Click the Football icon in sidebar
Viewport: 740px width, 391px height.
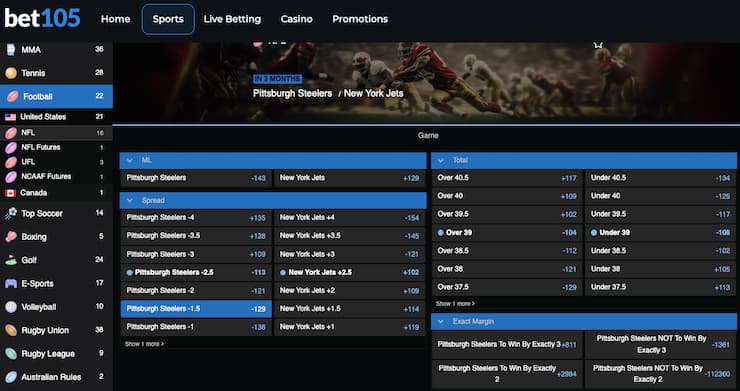[x=13, y=96]
